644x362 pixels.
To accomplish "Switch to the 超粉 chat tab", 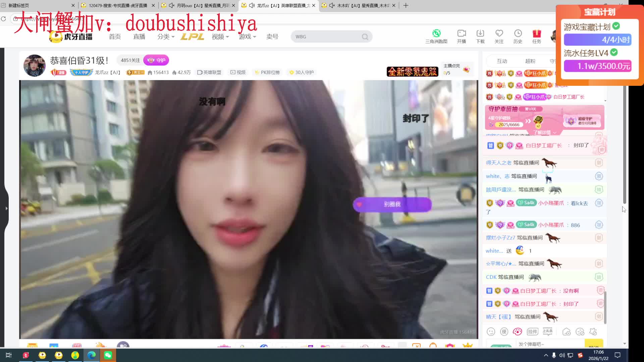I will point(530,61).
